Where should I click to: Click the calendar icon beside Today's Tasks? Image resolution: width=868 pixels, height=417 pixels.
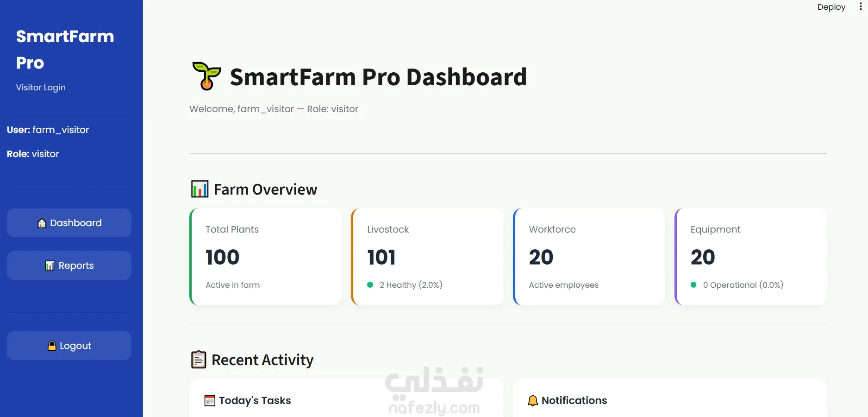[x=210, y=400]
